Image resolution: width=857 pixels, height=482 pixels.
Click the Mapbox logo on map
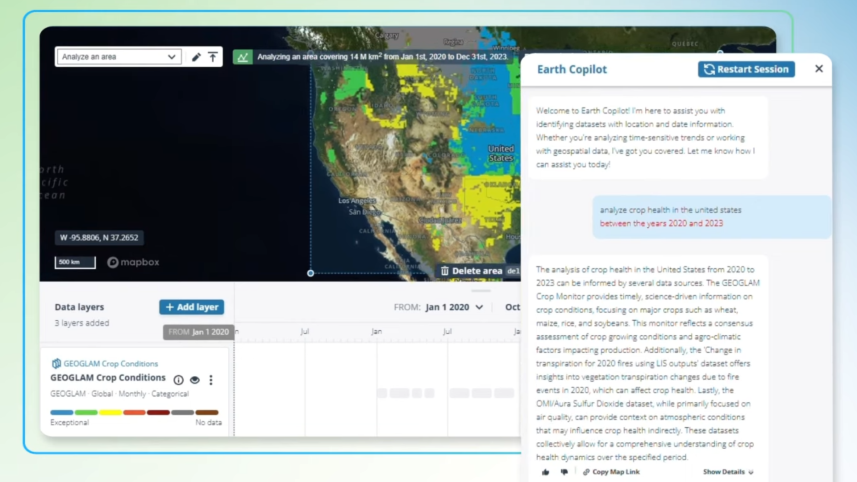(x=133, y=262)
